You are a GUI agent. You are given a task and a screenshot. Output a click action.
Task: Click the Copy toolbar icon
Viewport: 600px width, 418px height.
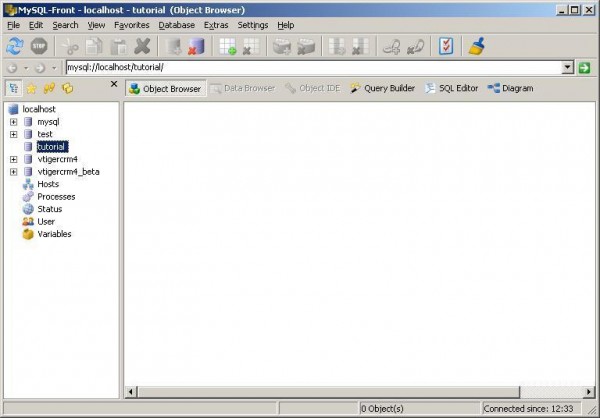click(x=94, y=47)
